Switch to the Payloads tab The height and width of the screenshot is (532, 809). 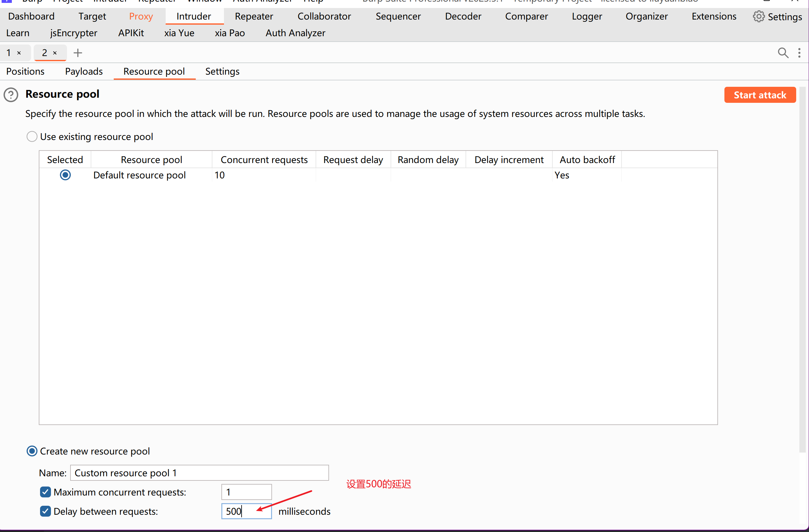[84, 71]
